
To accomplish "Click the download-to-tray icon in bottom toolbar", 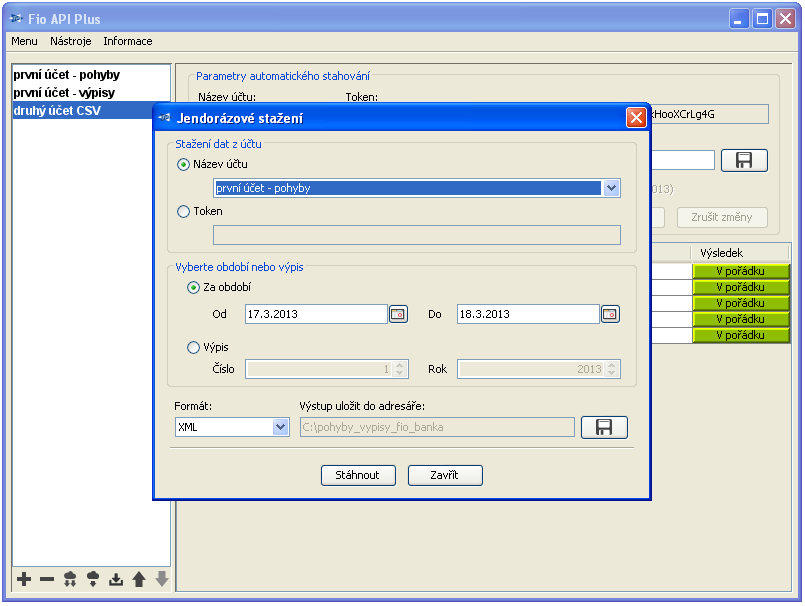I will tap(116, 579).
